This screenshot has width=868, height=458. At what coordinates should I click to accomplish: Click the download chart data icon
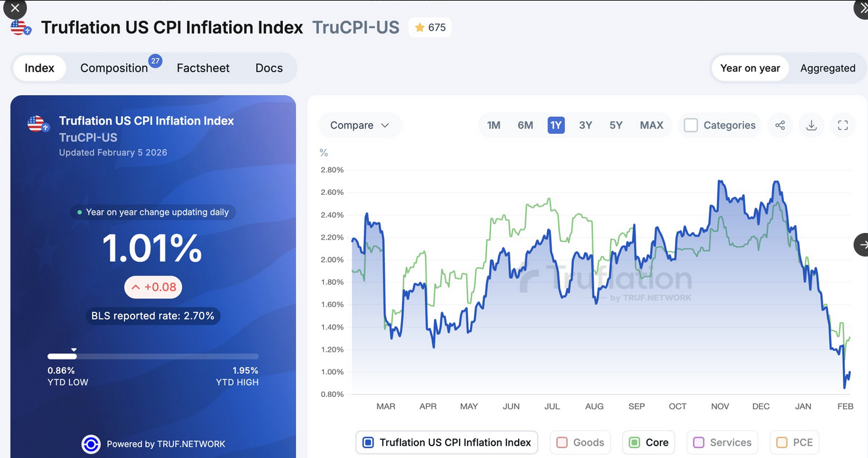[812, 125]
